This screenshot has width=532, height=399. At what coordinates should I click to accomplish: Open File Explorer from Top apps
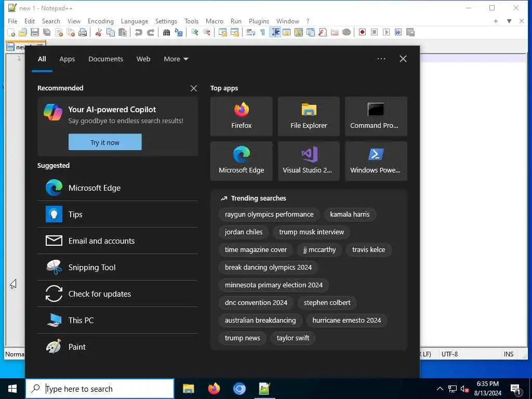click(x=309, y=116)
